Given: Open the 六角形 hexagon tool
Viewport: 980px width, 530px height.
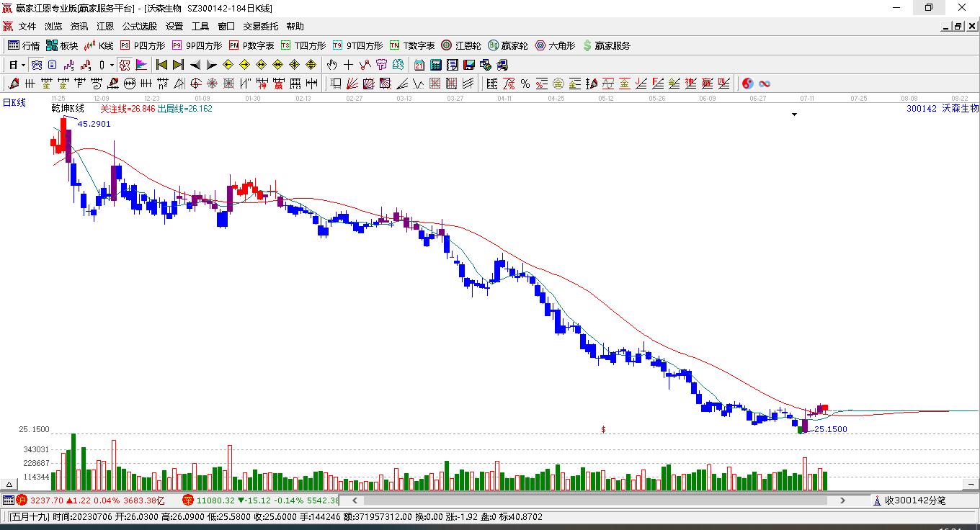Looking at the screenshot, I should tap(555, 45).
